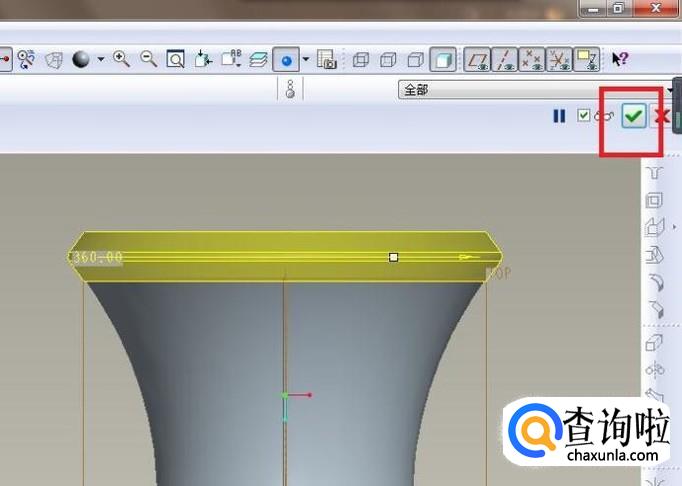Open the layers stack icon

(259, 59)
